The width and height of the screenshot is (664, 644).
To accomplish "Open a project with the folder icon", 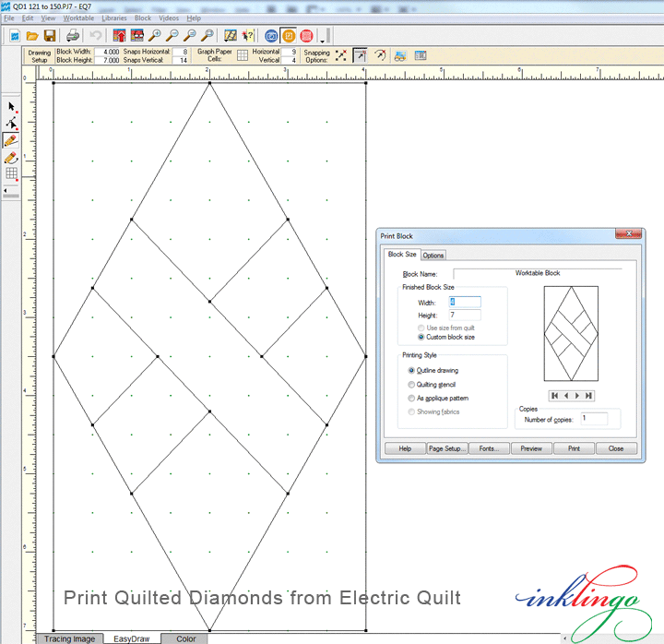I will (32, 36).
